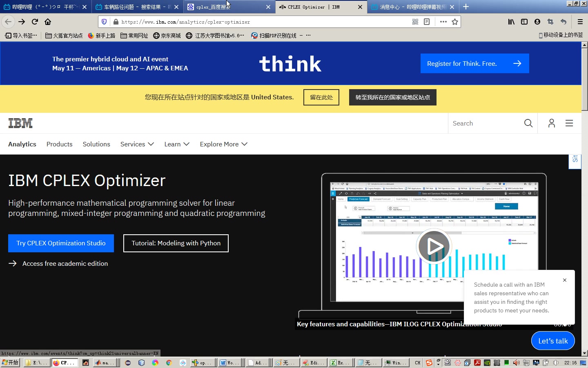Expand the Services dropdown
The image size is (588, 368).
(x=137, y=144)
